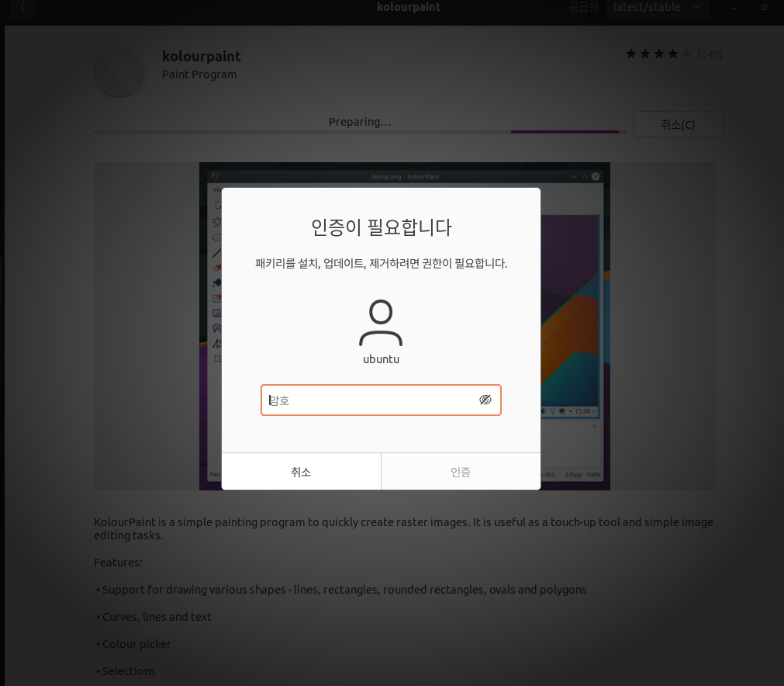This screenshot has width=784, height=686.
Task: Click the 'Preparing...' status text
Action: [360, 122]
